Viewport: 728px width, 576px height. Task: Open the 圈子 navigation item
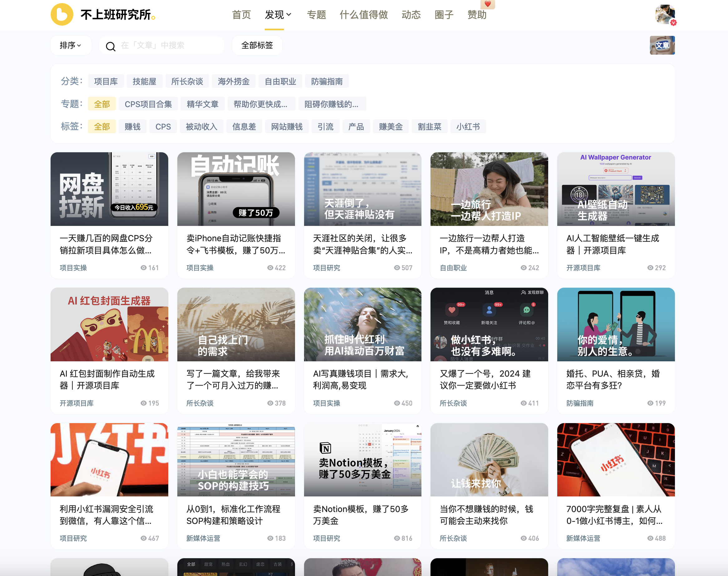tap(444, 14)
